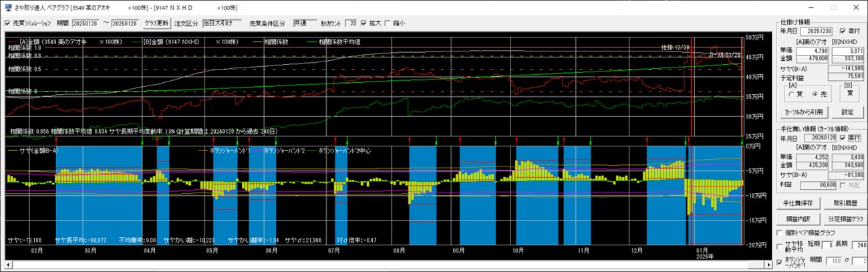Disable the ボリンジャーバンド1 checkbox

(780, 261)
